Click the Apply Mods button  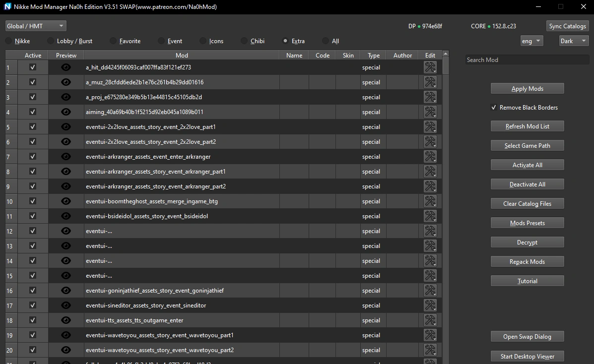528,89
